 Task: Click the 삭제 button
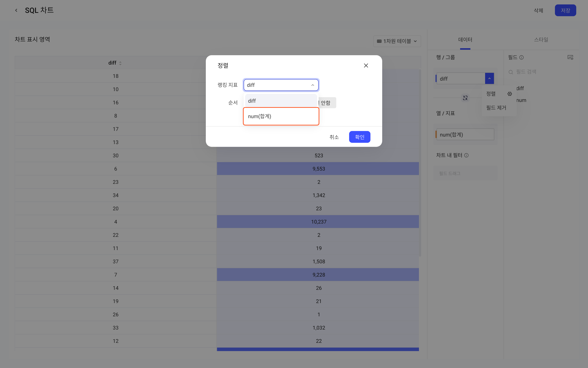coord(538,10)
